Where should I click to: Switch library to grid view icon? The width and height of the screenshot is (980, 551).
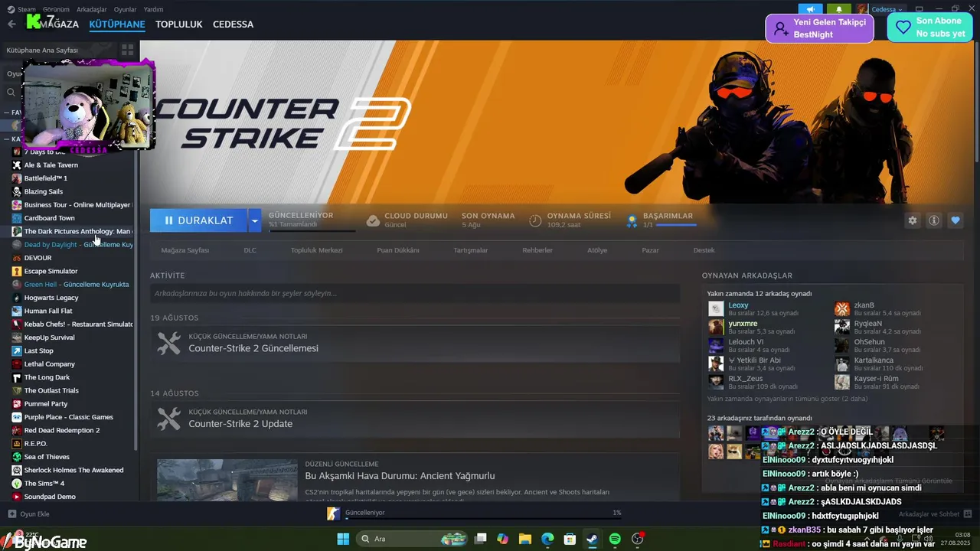tap(127, 50)
